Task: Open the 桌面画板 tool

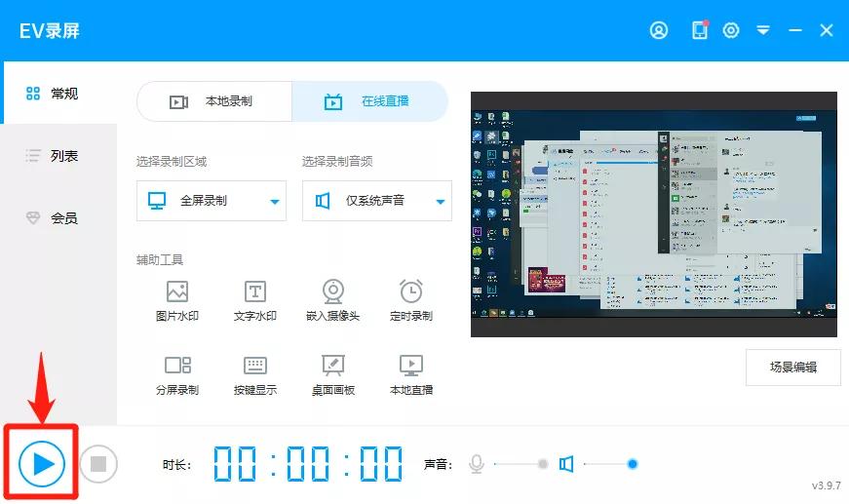Action: coord(333,375)
